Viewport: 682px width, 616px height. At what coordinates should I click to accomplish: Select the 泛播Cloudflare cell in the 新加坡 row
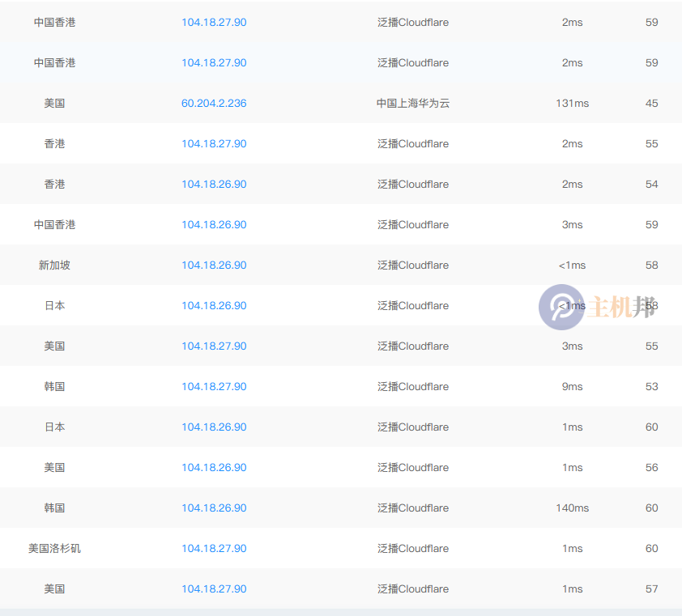pyautogui.click(x=413, y=266)
